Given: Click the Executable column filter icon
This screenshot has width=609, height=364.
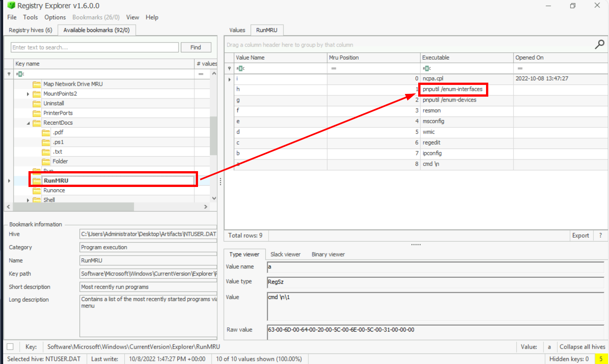Looking at the screenshot, I should [x=427, y=69].
